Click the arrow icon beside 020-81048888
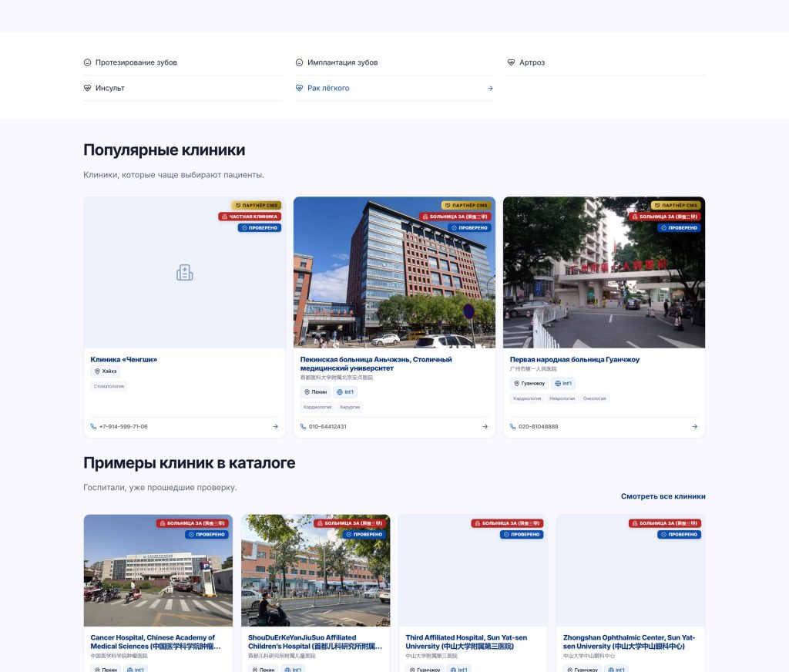Image resolution: width=789 pixels, height=672 pixels. click(695, 426)
